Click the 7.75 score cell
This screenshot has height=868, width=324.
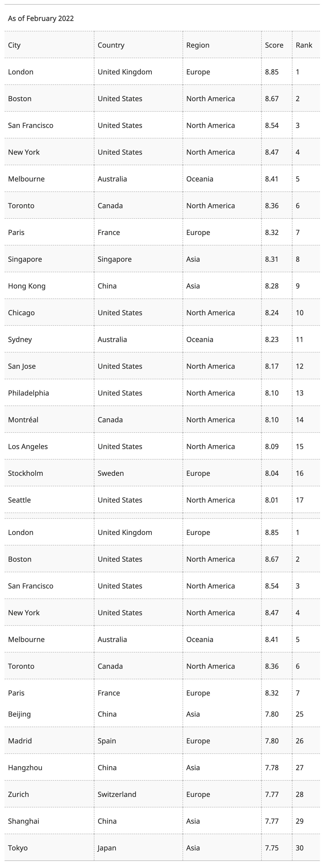pos(272,848)
